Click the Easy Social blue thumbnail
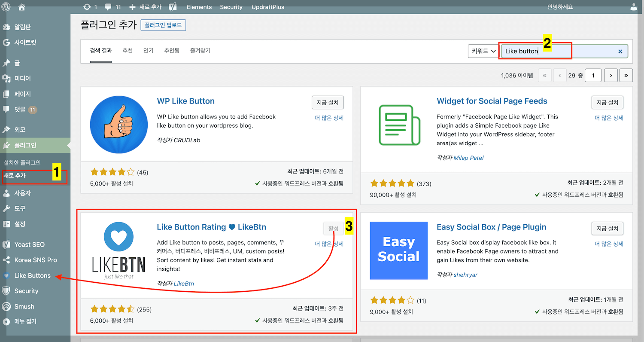644x342 pixels. pos(398,250)
